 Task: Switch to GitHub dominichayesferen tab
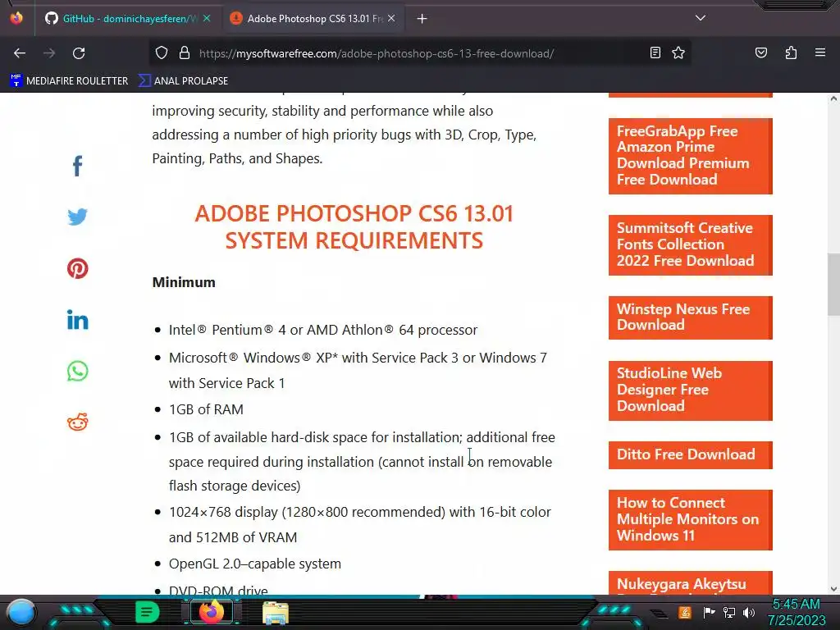pos(127,18)
